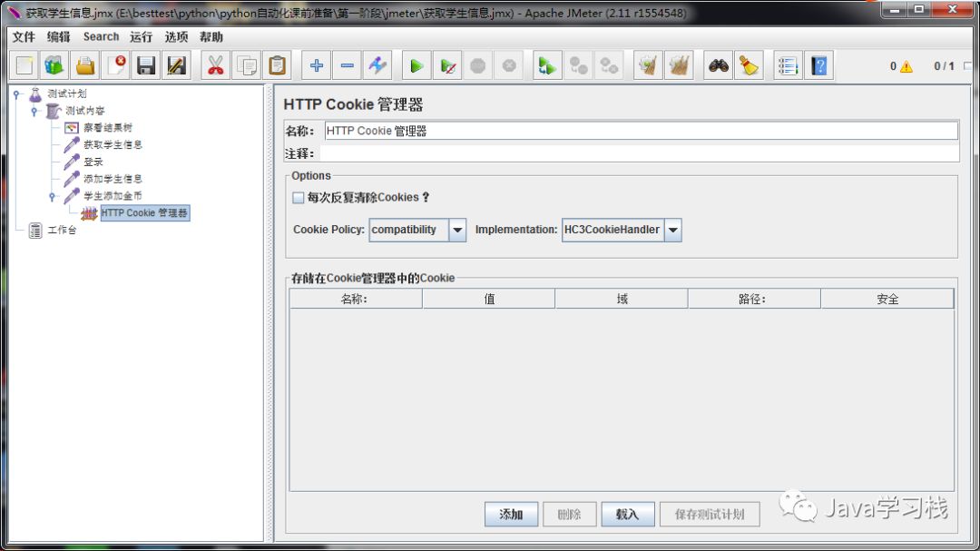The height and width of the screenshot is (551, 980).
Task: Click the 值 column header
Action: coord(489,299)
